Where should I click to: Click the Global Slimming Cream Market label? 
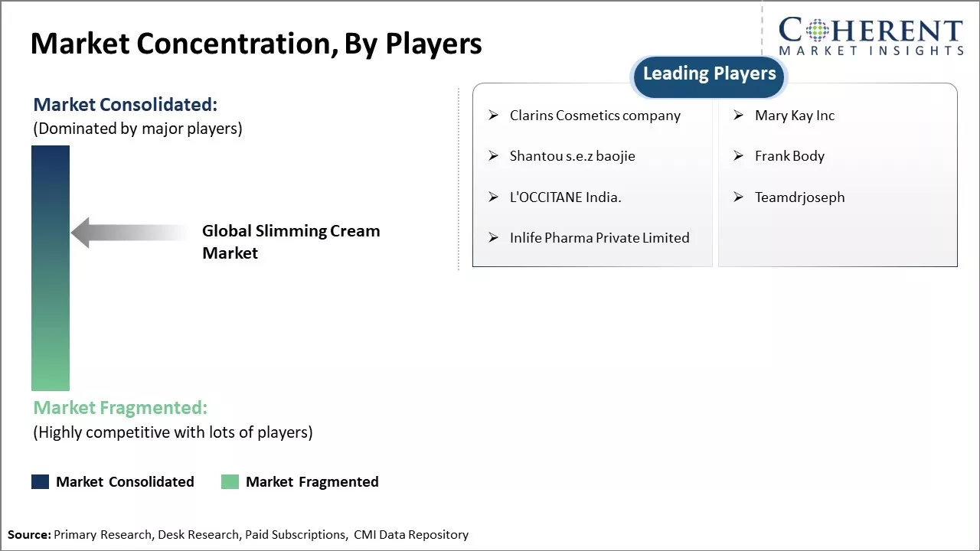(291, 242)
